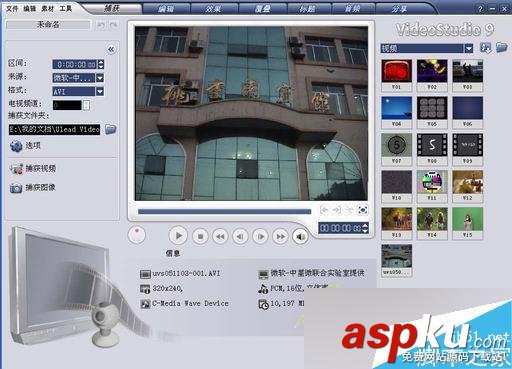Screen dimensions: 512x369
Task: Select color bars thumbnail V11
Action: click(x=432, y=186)
